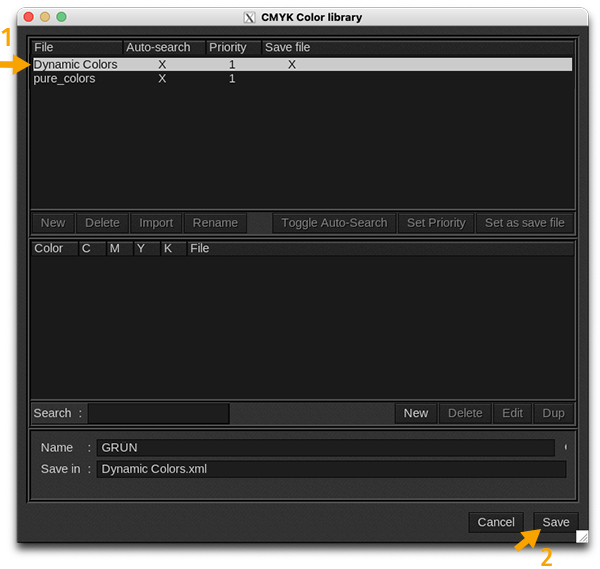Click the Set Priority button
Viewport: 600px width, 569px height.
[x=436, y=223]
